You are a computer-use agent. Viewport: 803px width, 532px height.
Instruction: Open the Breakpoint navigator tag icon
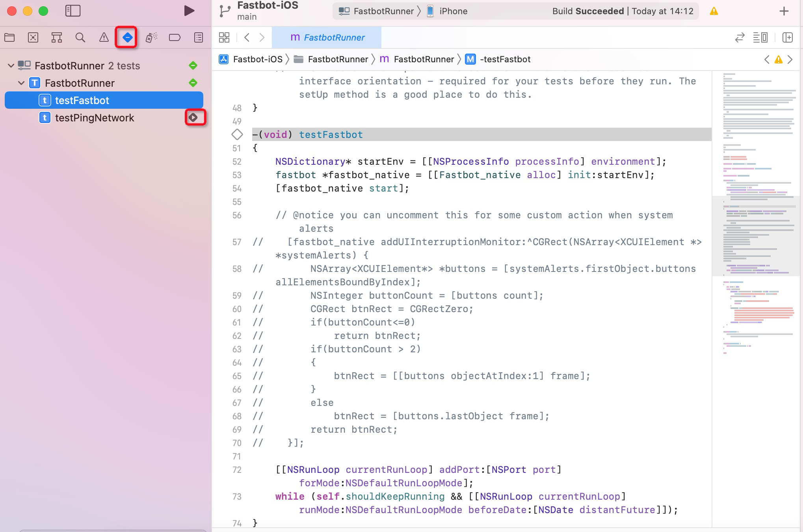[175, 37]
